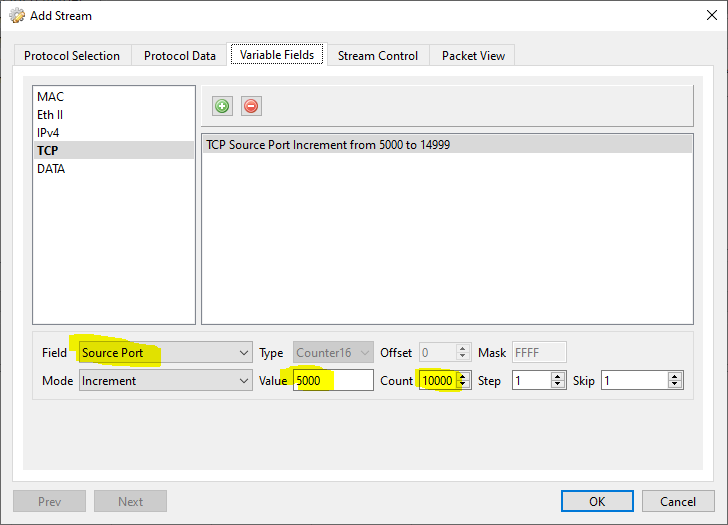Image resolution: width=728 pixels, height=525 pixels.
Task: Increase Offset with the up arrow
Action: pos(462,348)
